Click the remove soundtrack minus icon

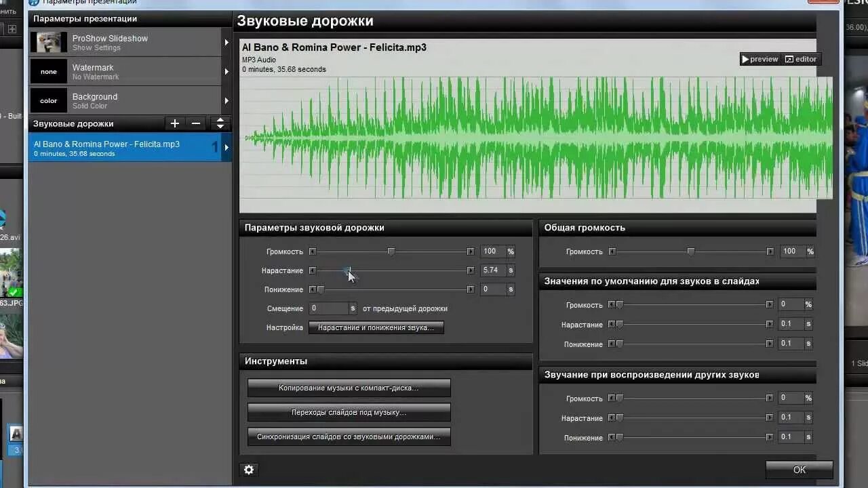196,123
